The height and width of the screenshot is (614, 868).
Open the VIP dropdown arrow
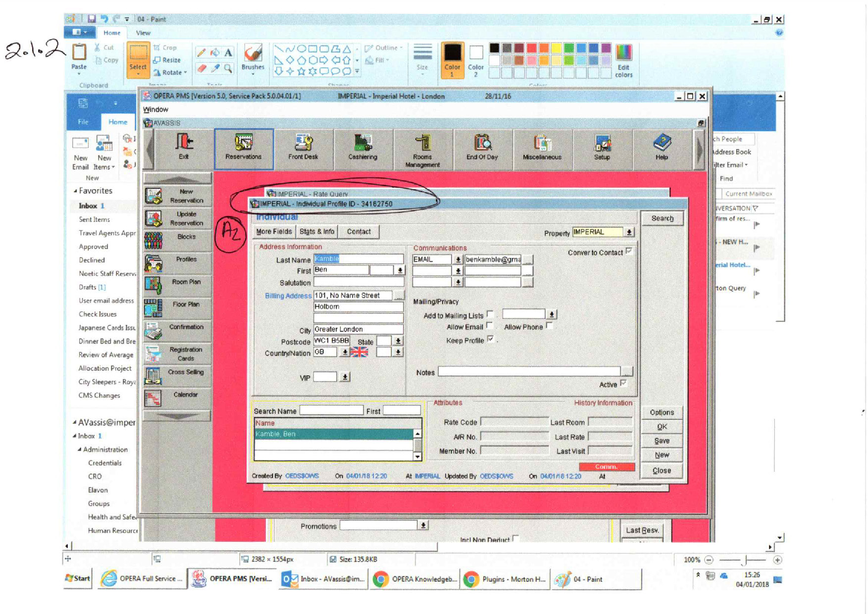click(x=345, y=377)
